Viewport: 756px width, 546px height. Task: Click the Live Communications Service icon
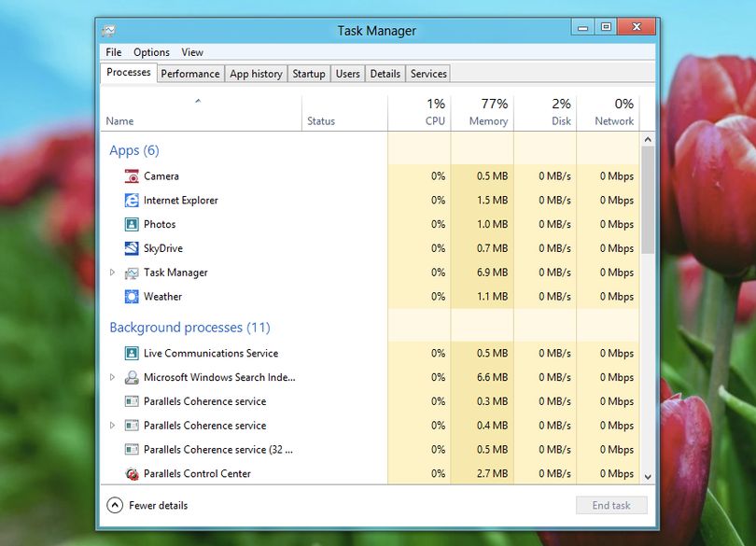click(x=132, y=353)
